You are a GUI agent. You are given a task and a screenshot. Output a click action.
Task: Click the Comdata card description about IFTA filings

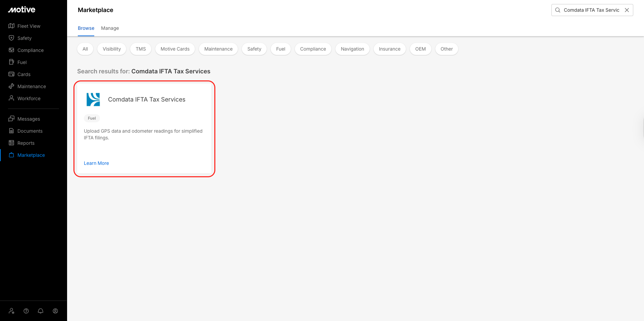point(143,134)
